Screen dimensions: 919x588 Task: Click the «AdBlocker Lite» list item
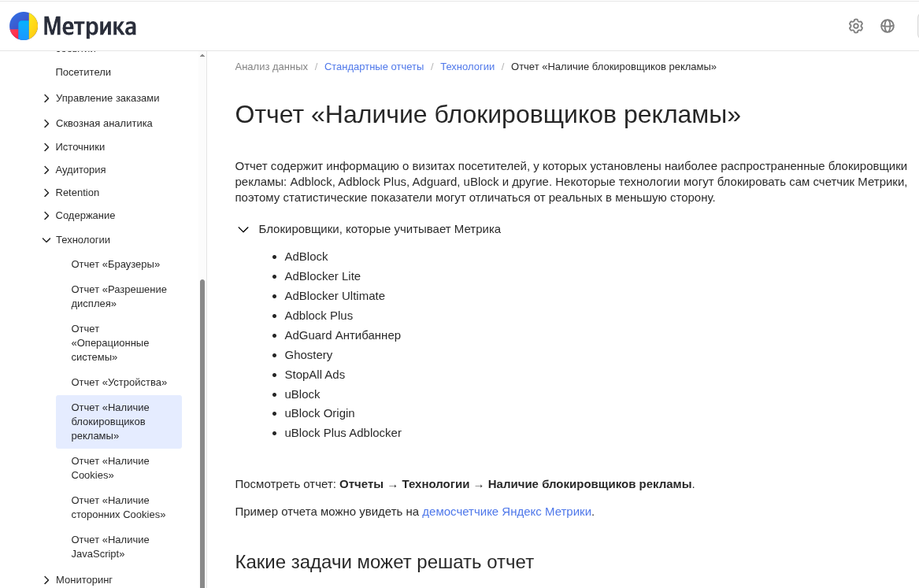(x=322, y=276)
